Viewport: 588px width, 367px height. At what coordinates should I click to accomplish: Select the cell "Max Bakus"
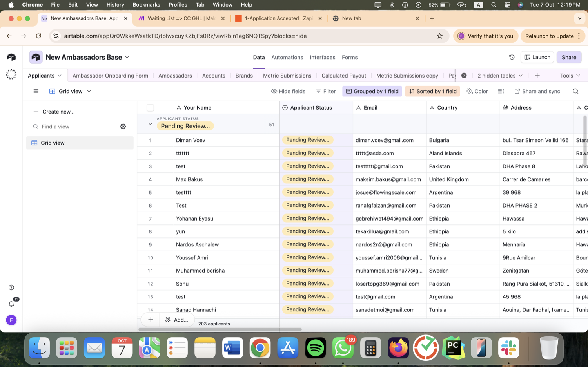208,179
